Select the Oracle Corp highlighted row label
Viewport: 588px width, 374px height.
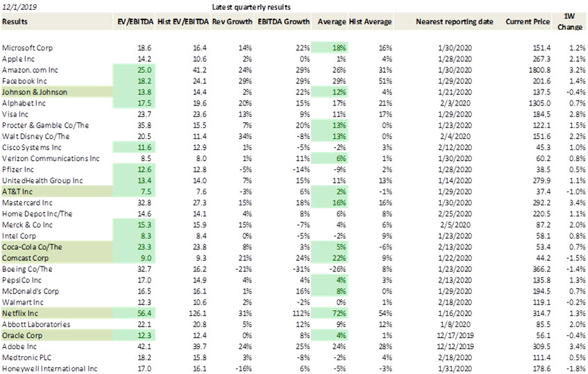[57, 335]
